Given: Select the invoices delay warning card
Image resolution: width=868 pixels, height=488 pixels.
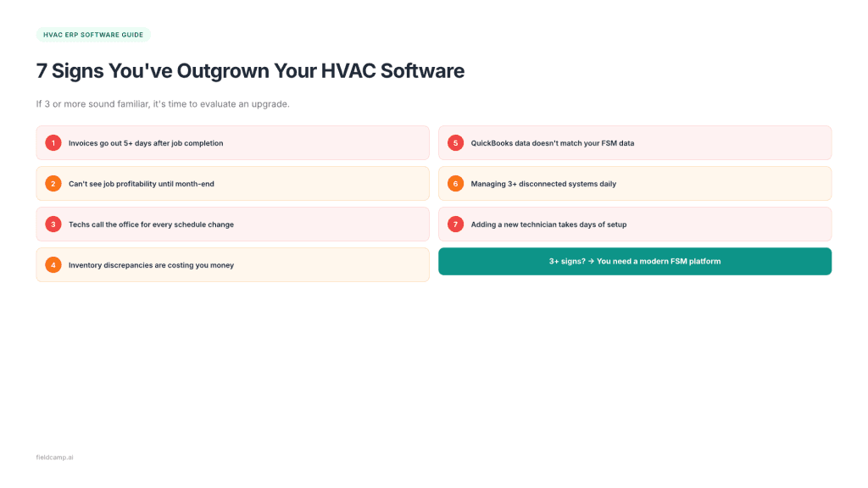Looking at the screenshot, I should point(232,142).
